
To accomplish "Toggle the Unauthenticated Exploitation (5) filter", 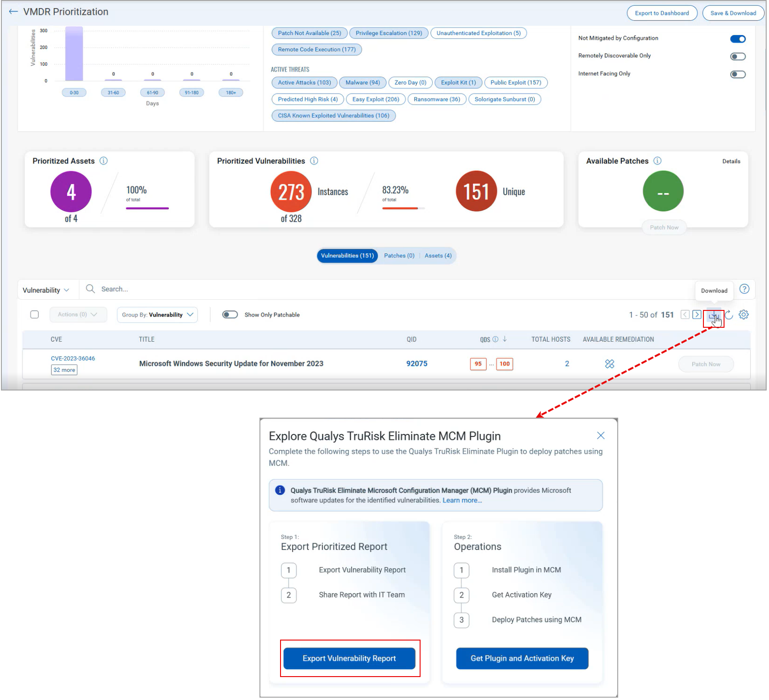I will tap(479, 33).
